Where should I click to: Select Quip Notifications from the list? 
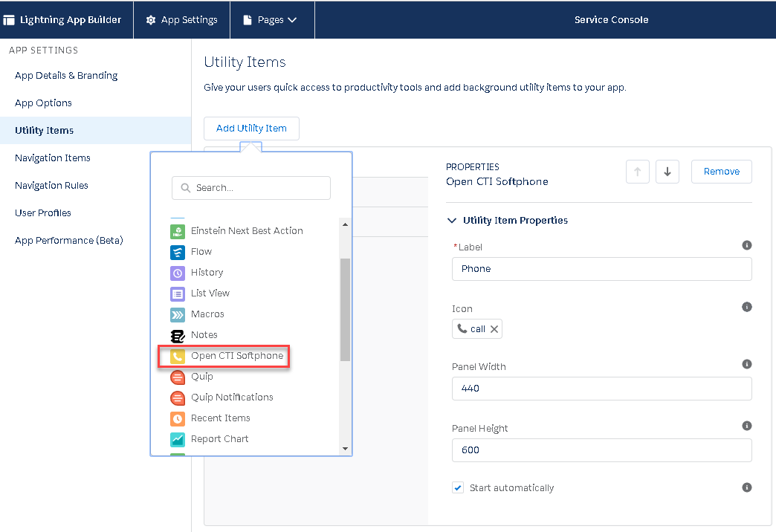[232, 398]
